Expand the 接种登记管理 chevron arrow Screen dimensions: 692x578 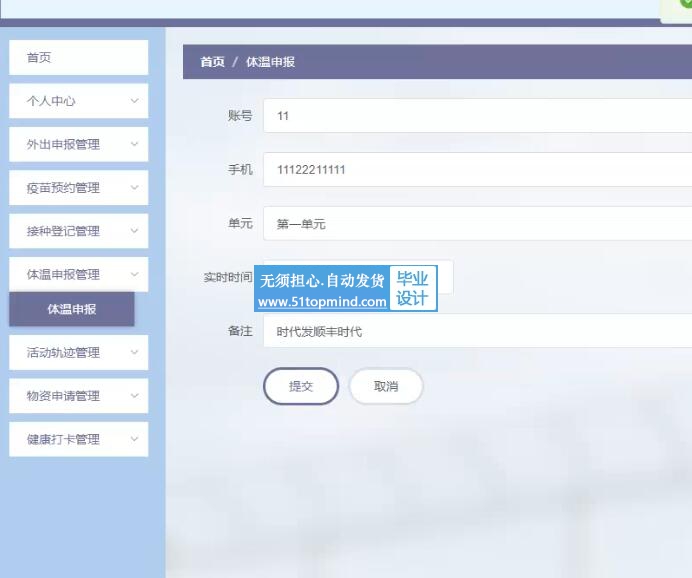pos(135,231)
